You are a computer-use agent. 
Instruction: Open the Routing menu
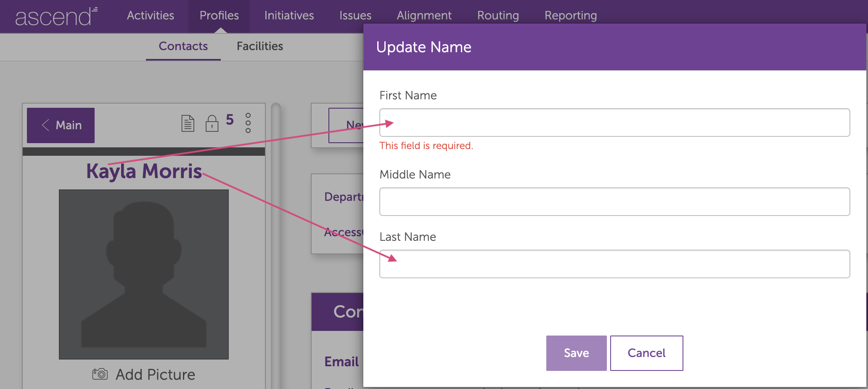(498, 16)
